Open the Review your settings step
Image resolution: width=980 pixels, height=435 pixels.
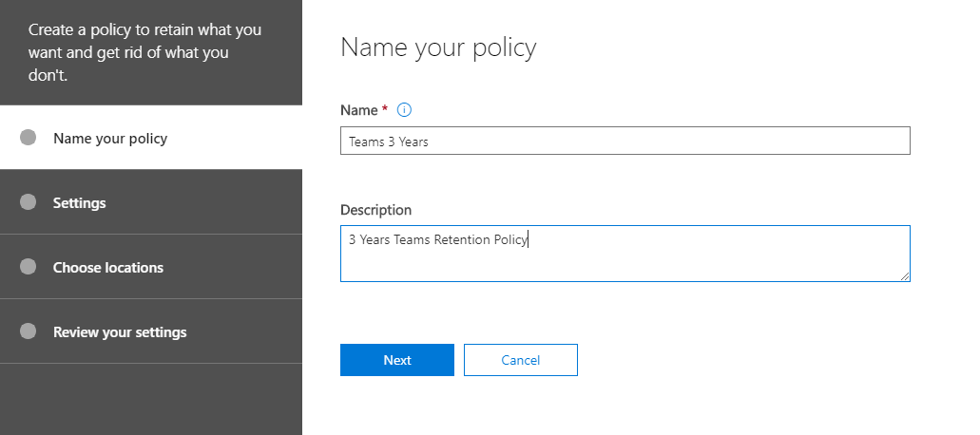click(x=150, y=331)
